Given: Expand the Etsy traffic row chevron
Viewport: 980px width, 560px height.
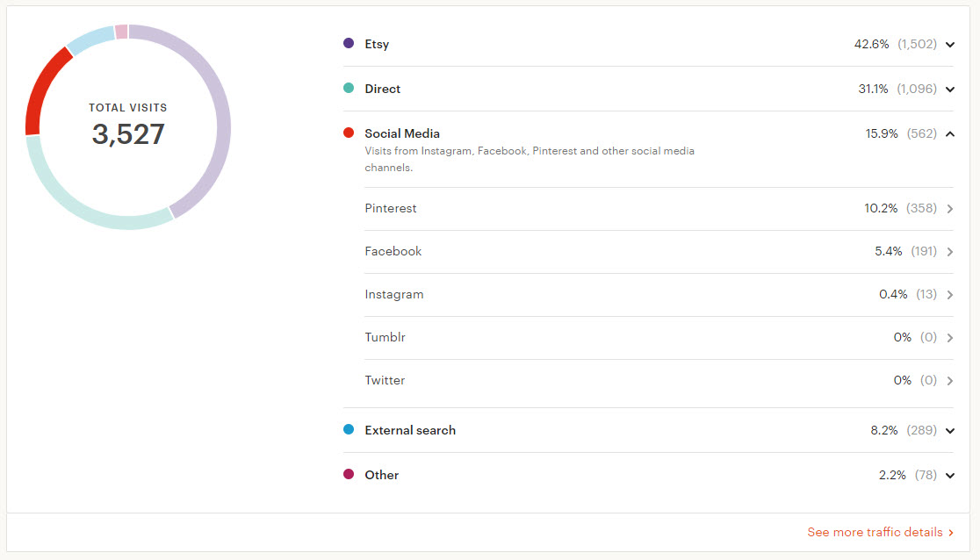Looking at the screenshot, I should tap(950, 45).
